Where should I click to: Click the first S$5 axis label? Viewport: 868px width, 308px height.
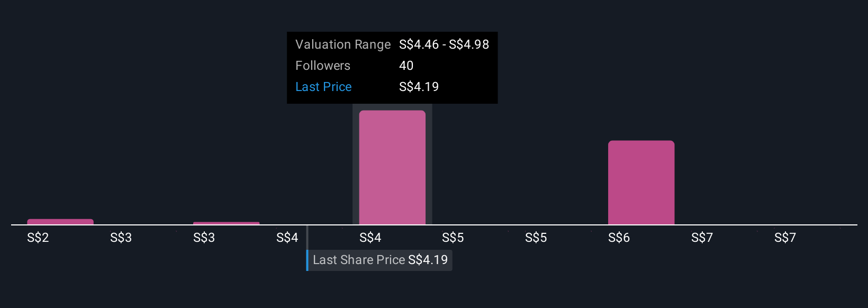tap(453, 238)
